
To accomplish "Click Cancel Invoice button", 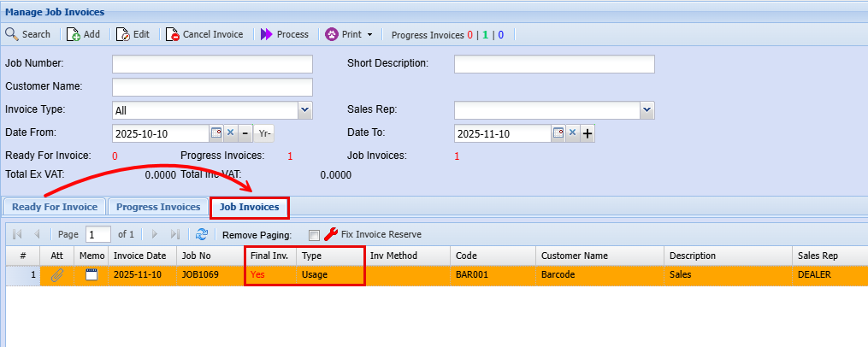I will (x=204, y=34).
